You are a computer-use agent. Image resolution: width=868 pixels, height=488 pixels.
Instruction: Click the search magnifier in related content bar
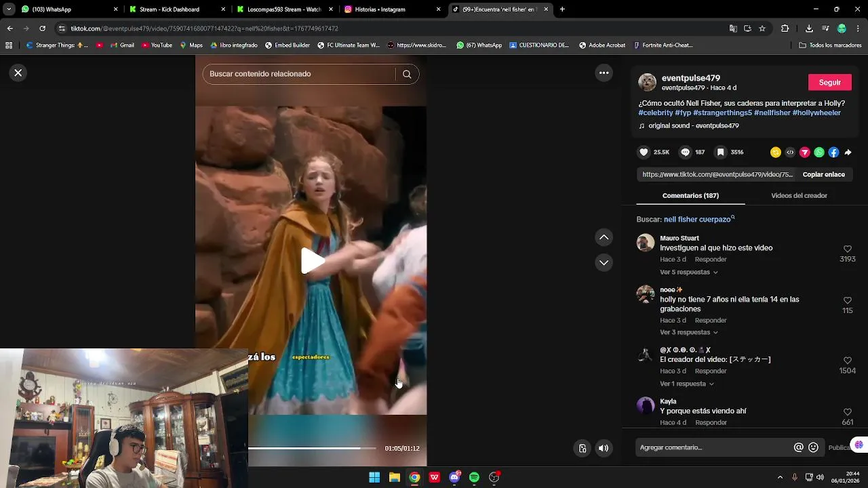407,74
